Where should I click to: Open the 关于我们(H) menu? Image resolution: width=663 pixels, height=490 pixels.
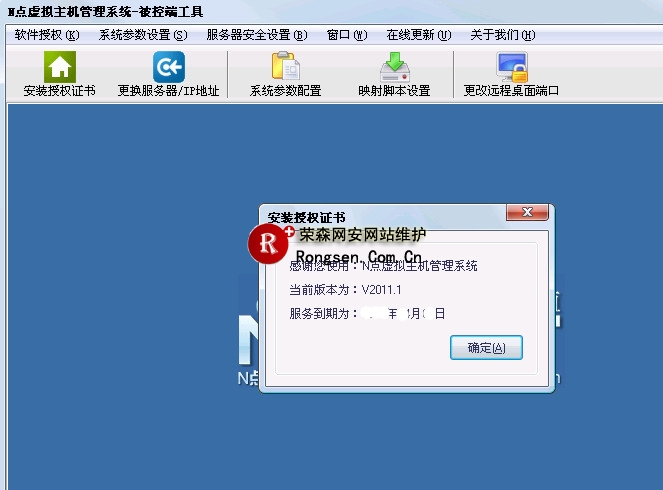pyautogui.click(x=502, y=35)
